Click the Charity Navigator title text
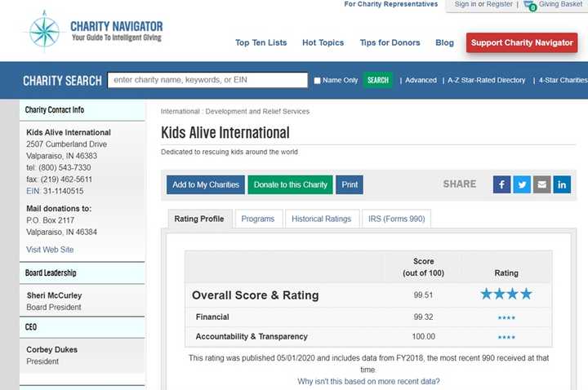588x390 pixels. 117,26
